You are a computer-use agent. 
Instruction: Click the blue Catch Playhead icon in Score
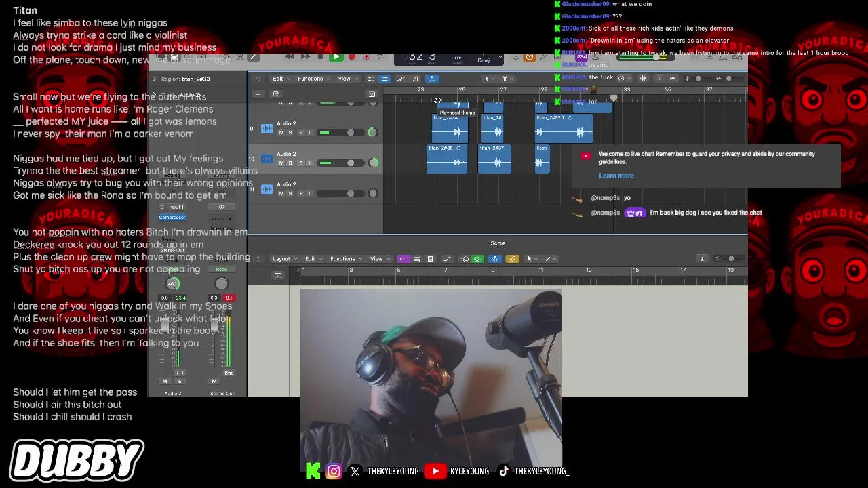tap(495, 258)
